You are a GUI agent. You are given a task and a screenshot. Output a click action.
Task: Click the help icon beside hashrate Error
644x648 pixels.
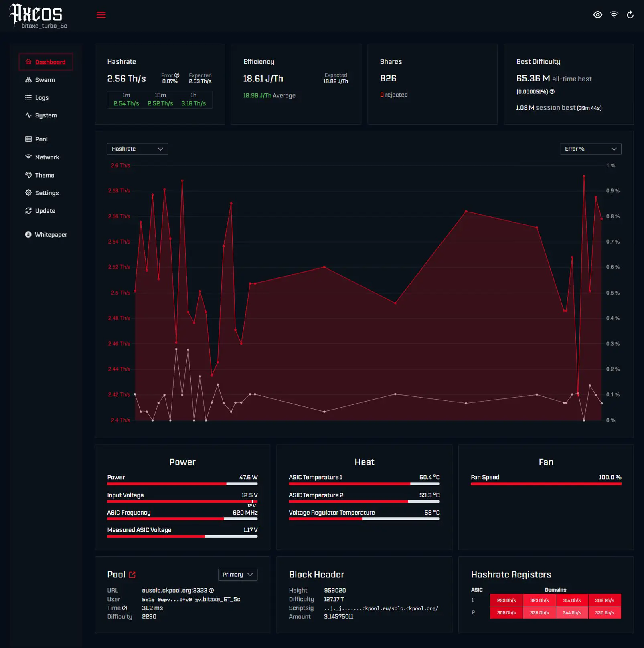(177, 75)
